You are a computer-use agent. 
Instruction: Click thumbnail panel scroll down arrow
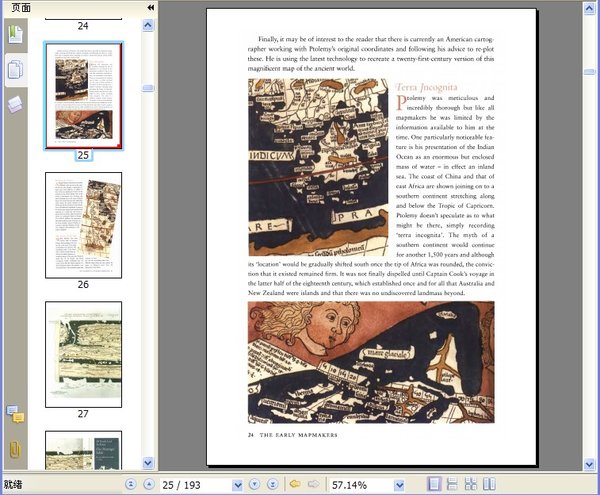click(x=148, y=463)
